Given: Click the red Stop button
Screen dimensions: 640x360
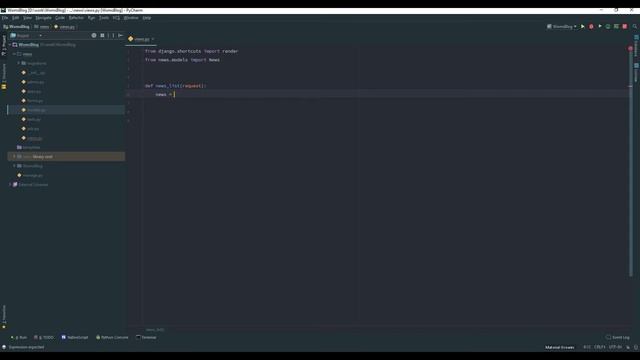Looking at the screenshot, I should [624, 27].
